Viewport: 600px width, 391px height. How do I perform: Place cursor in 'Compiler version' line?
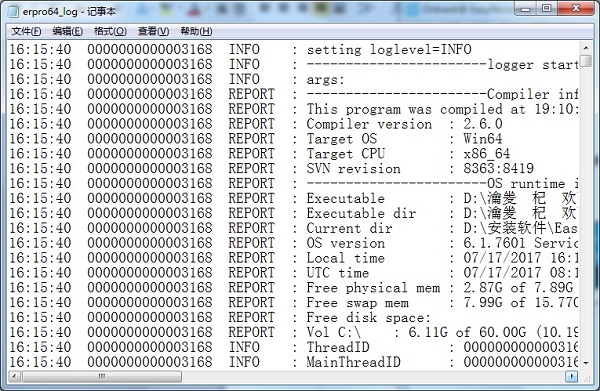click(369, 124)
